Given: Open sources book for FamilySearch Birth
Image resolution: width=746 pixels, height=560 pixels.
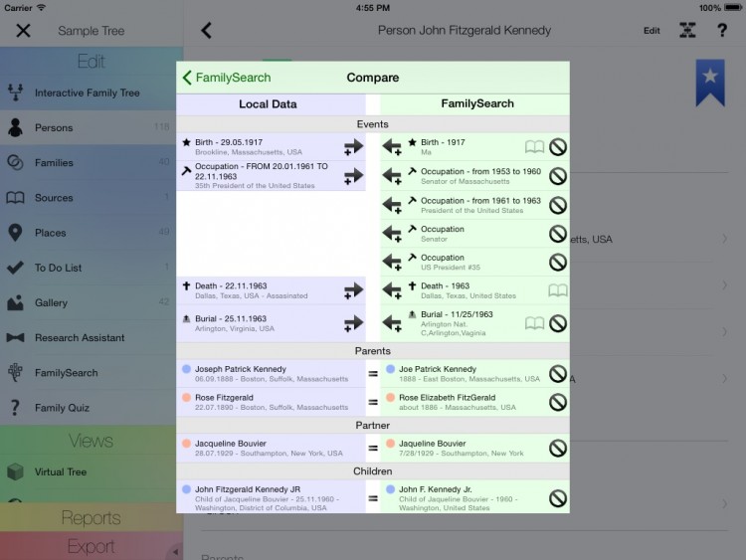Looking at the screenshot, I should (534, 147).
